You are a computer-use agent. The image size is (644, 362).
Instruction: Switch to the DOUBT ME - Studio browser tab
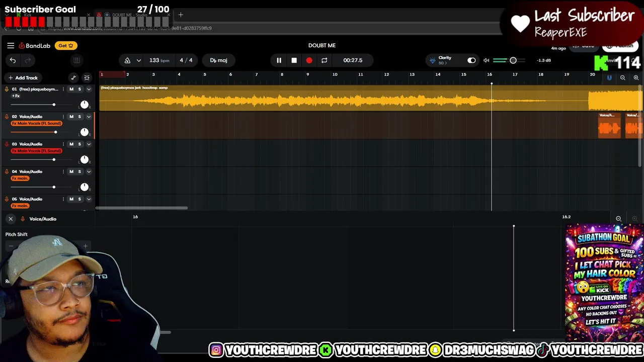129,15
